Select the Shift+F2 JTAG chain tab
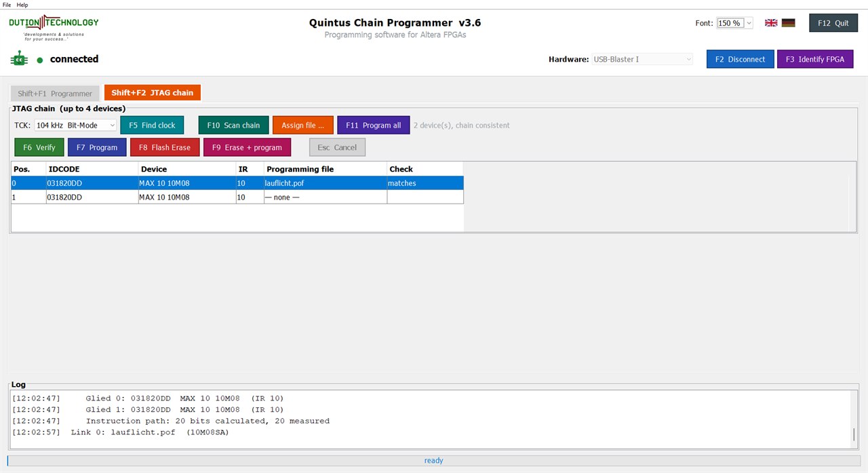Viewport: 868px width, 473px height. pos(153,93)
